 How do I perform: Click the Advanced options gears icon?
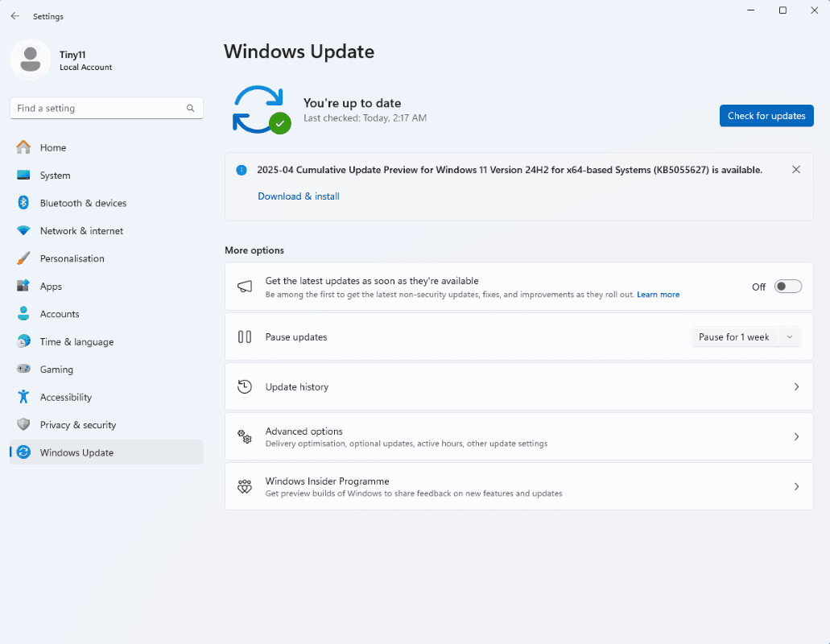tap(245, 436)
